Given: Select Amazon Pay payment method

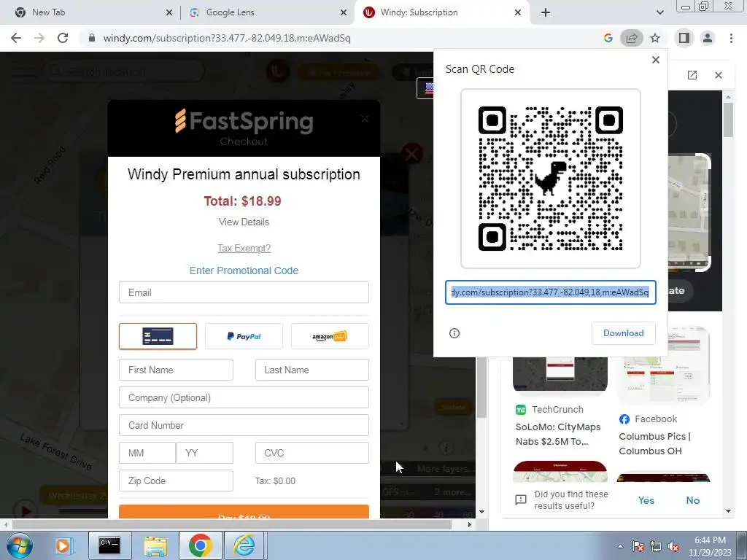Looking at the screenshot, I should click(x=330, y=336).
